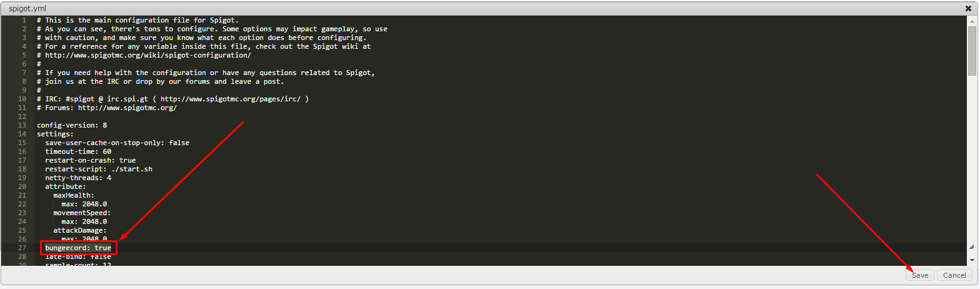Screen dimensions: 980x289
Task: Click line number 13 in the gutter
Action: coord(22,125)
